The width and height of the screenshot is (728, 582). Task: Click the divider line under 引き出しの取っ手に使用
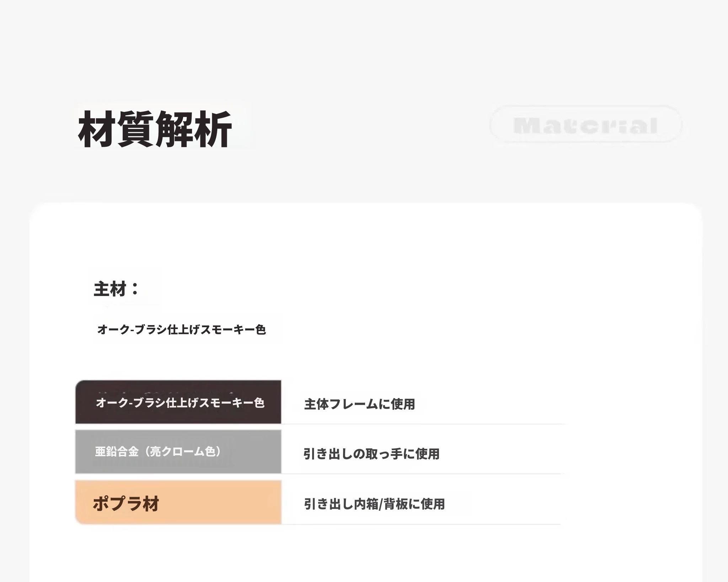(x=423, y=474)
